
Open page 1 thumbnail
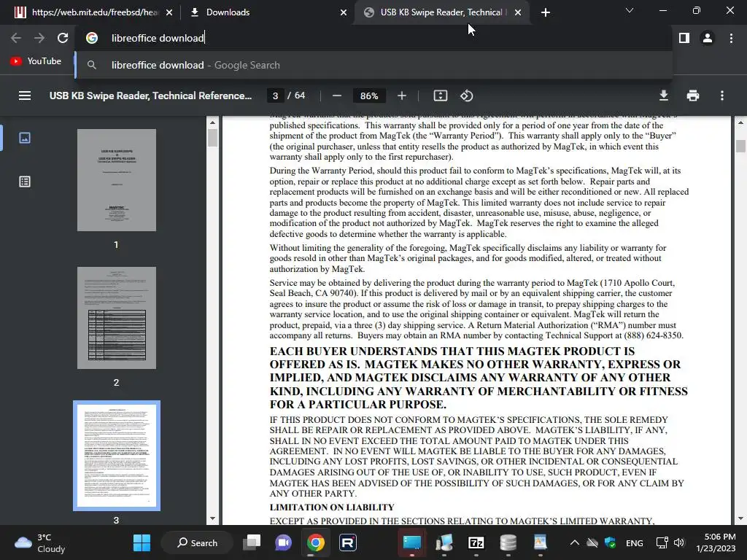tap(117, 180)
